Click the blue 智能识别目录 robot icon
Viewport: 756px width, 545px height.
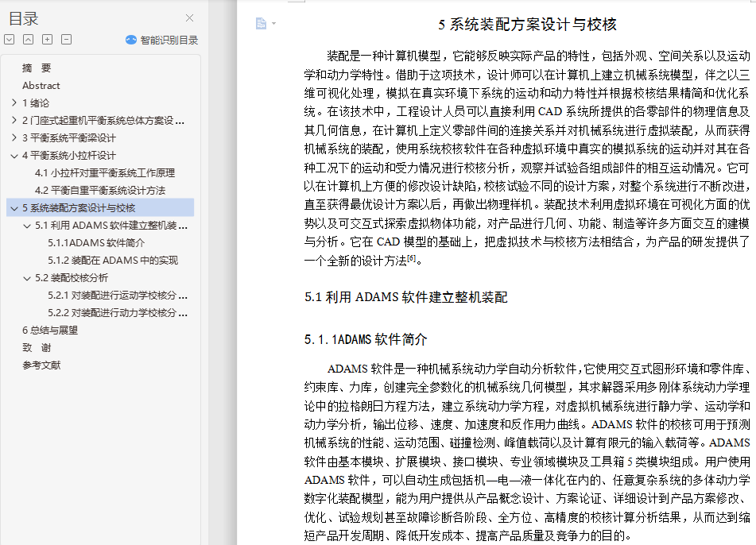click(131, 40)
